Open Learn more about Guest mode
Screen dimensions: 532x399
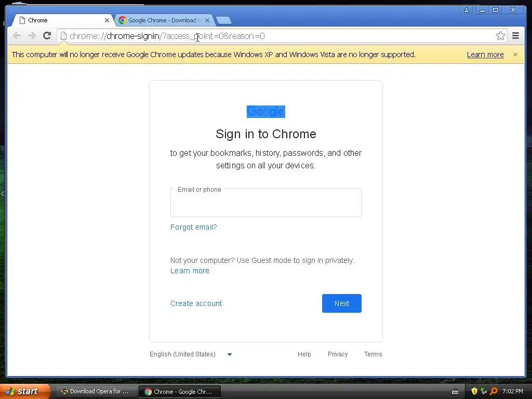(190, 271)
